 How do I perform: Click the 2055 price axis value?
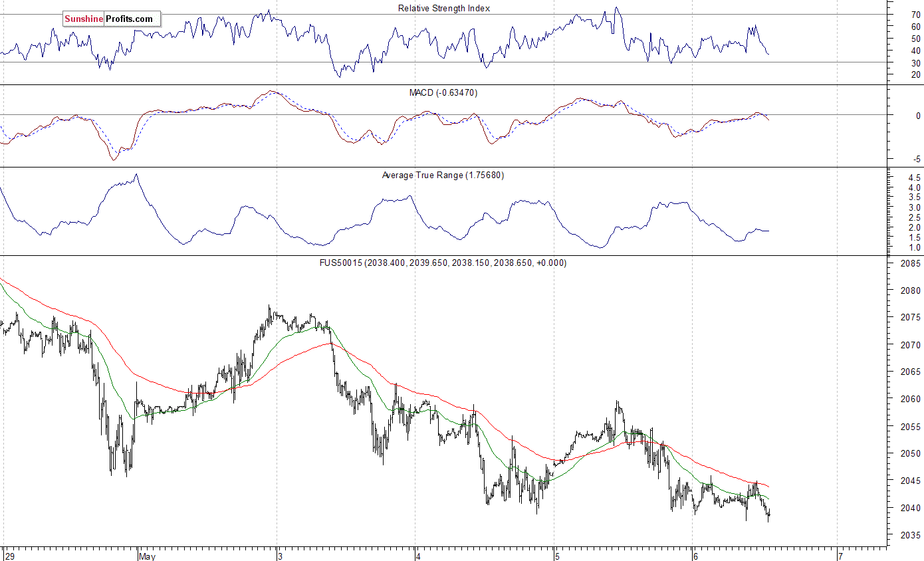click(x=912, y=426)
